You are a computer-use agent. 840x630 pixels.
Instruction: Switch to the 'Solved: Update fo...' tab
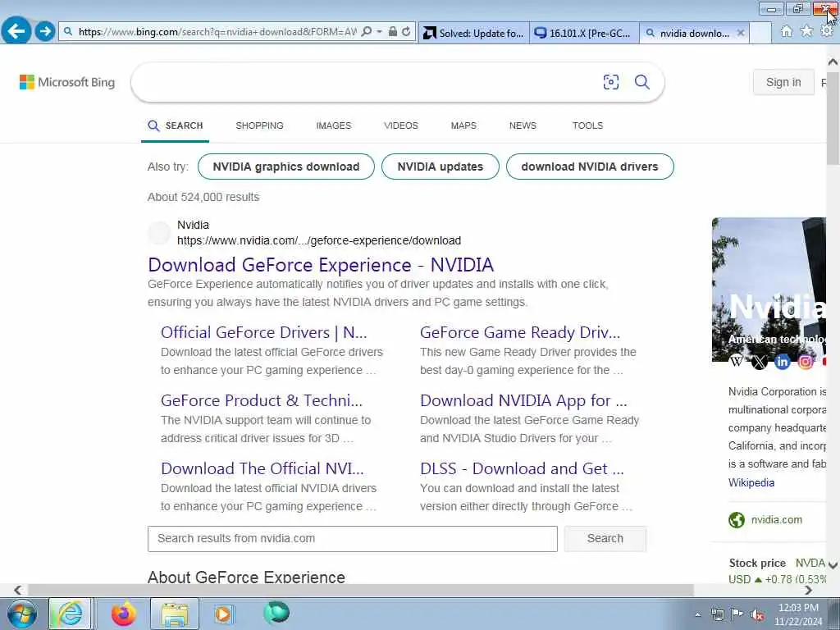coord(473,33)
